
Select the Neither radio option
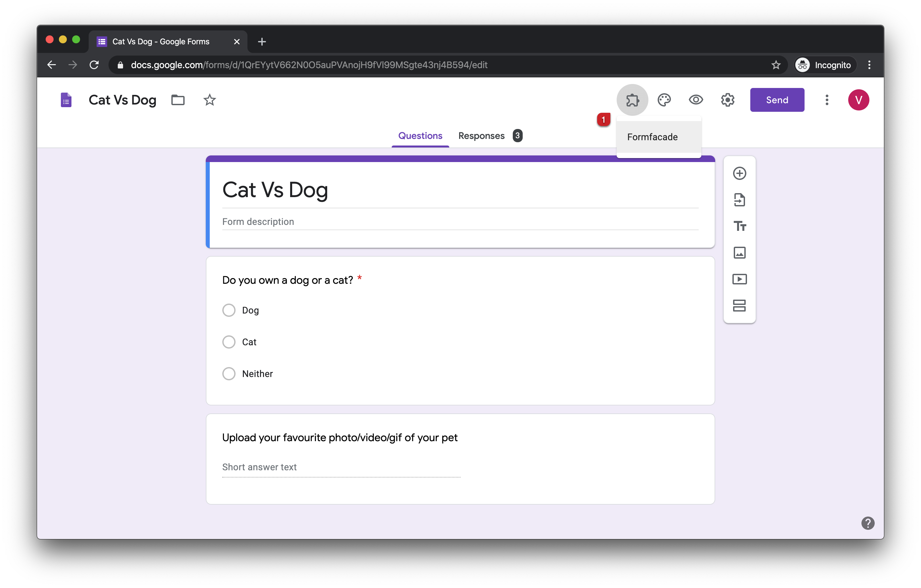229,373
